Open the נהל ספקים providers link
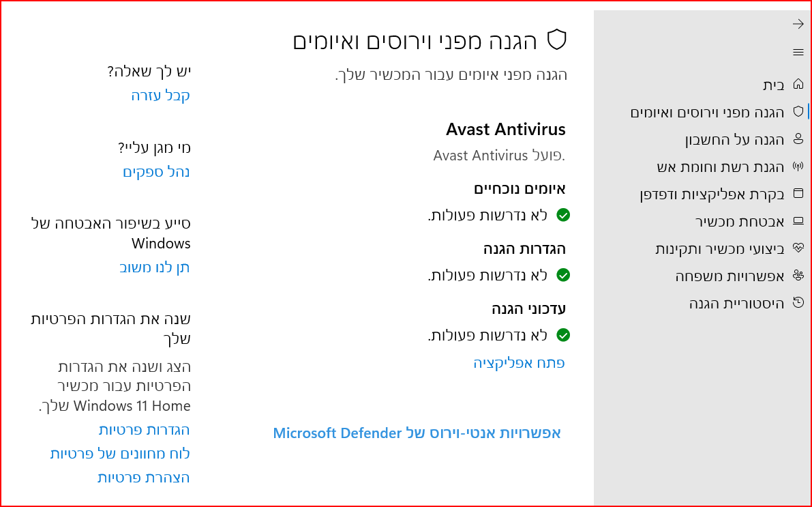Screen dimensions: 812x507 [156, 172]
